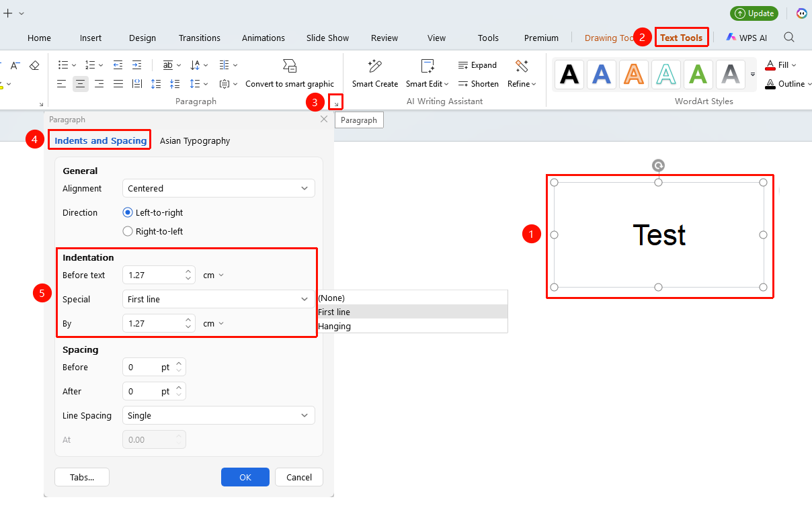Click the WPS AI icon
Screen dimensions: 812x516
click(731, 38)
